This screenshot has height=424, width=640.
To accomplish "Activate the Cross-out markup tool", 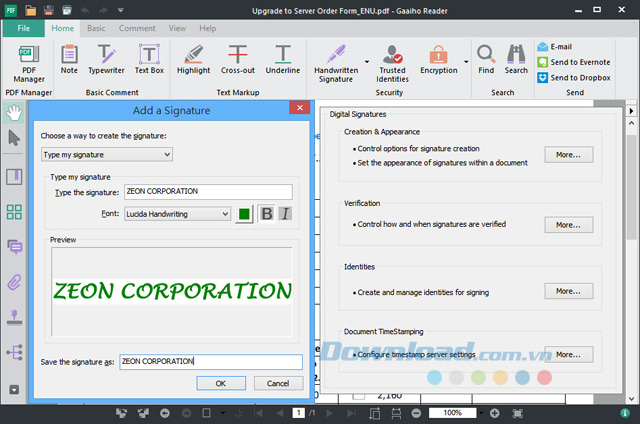I will point(238,60).
